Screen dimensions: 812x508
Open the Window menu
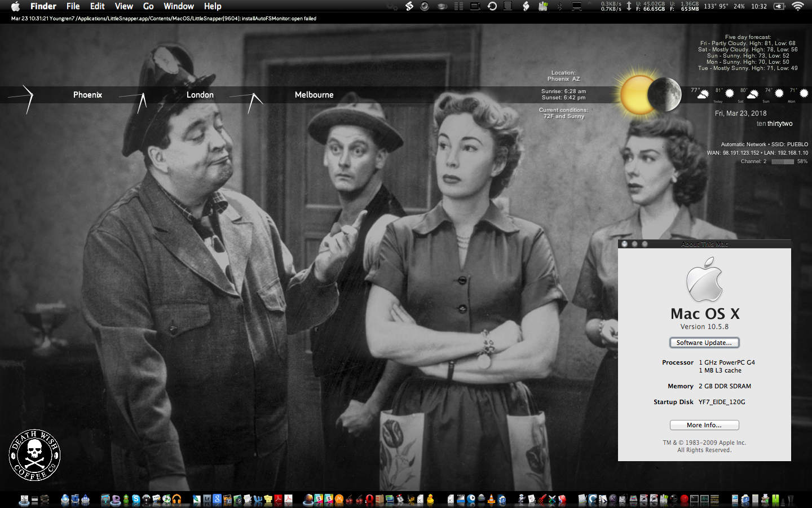(179, 6)
